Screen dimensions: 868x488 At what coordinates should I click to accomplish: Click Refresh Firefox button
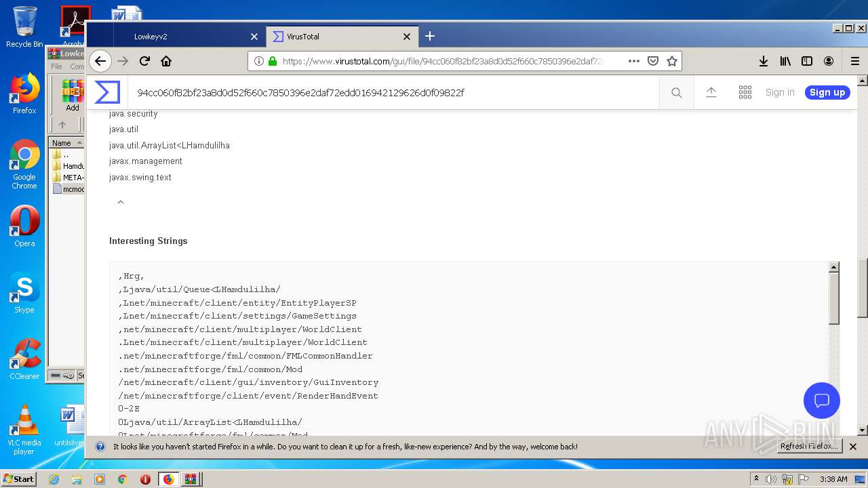(x=810, y=447)
